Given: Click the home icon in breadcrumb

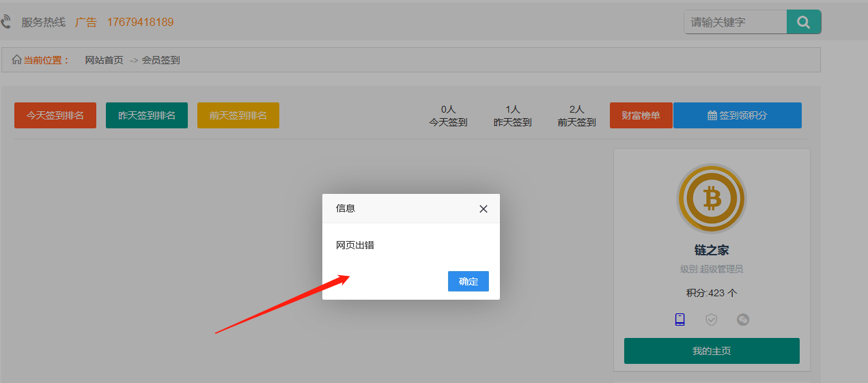Looking at the screenshot, I should click(17, 59).
